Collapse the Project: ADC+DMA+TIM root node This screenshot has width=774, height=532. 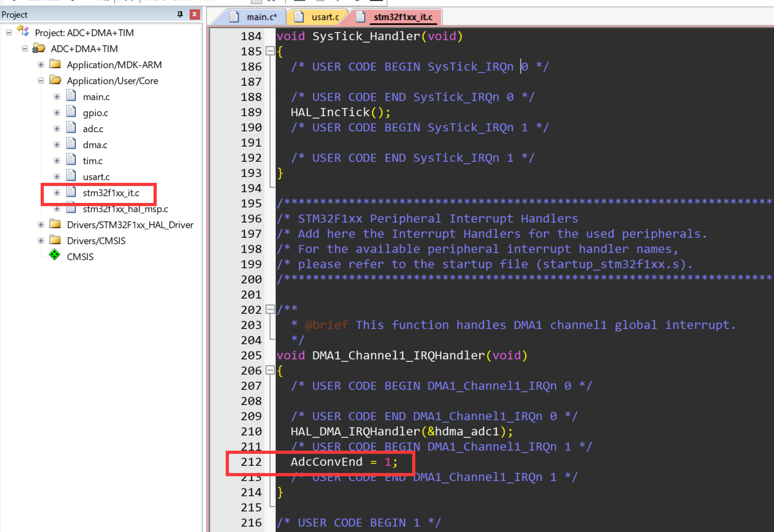[x=9, y=33]
